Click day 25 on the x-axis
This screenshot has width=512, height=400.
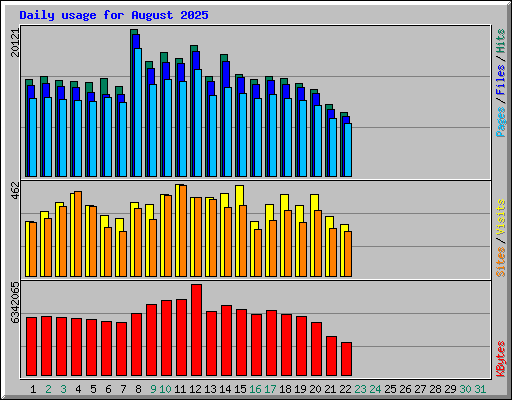click(390, 389)
